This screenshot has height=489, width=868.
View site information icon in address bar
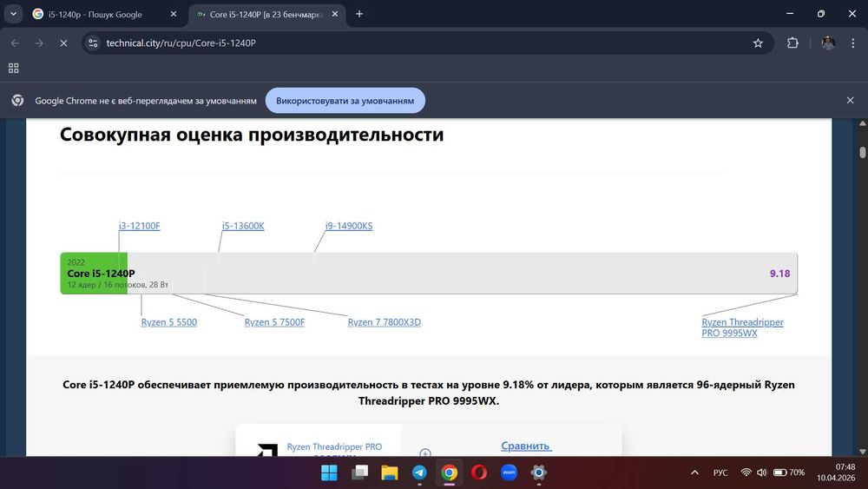tap(93, 43)
